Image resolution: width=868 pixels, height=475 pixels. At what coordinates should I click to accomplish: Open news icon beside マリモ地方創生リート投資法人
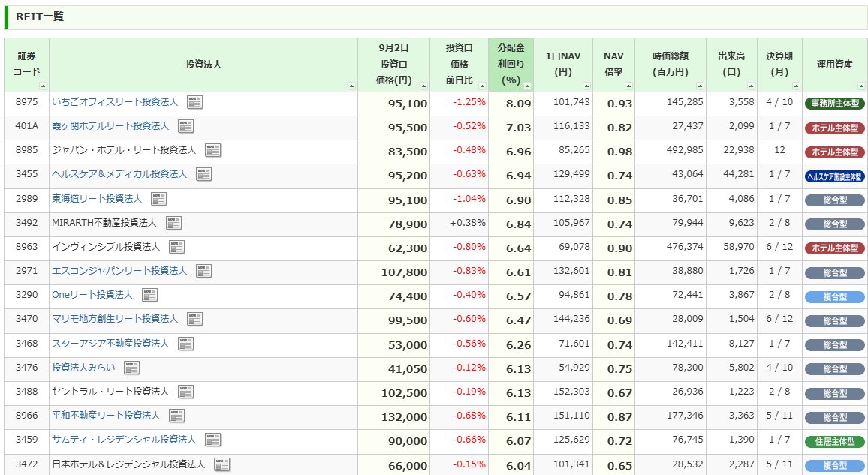[195, 319]
